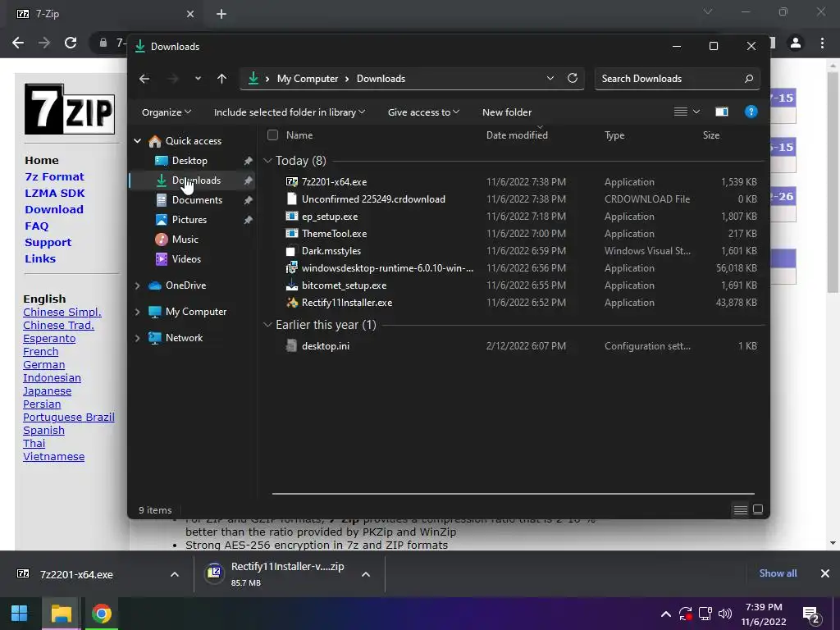Go back in File Explorer
Image resolution: width=840 pixels, height=630 pixels.
144,79
